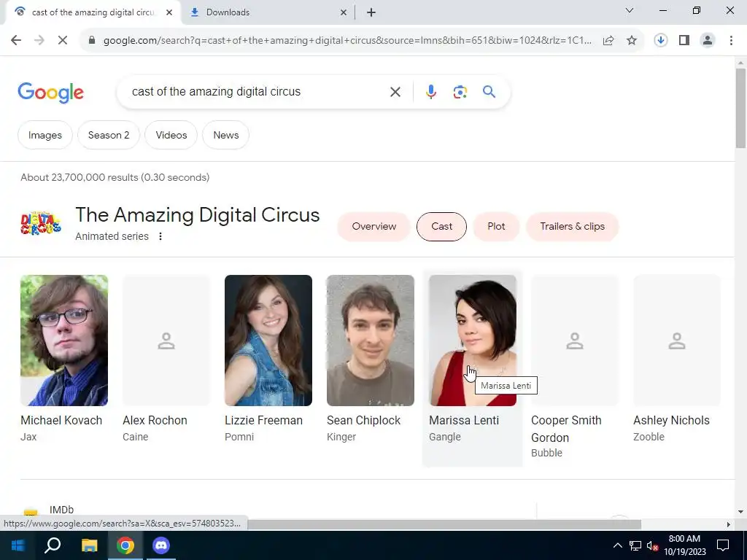Open the Chrome profile icon
This screenshot has width=747, height=560.
point(708,41)
